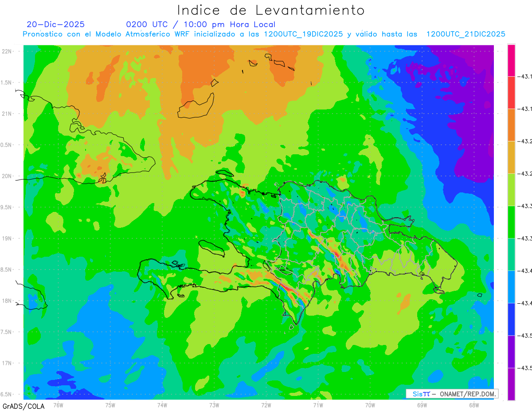Image resolution: width=532 pixels, height=411 pixels.
Task: Click the date text '20-Dic-2025'
Action: coord(55,24)
